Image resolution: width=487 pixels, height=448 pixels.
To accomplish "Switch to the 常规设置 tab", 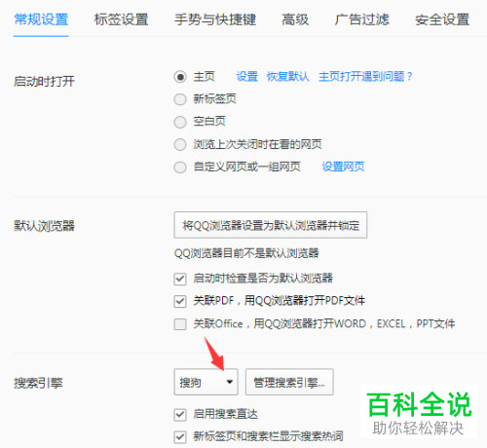I will coord(41,19).
